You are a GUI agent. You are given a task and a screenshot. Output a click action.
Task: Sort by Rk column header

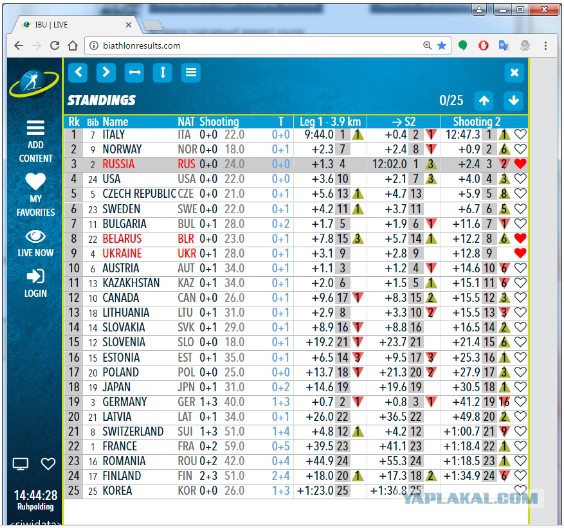(74, 122)
